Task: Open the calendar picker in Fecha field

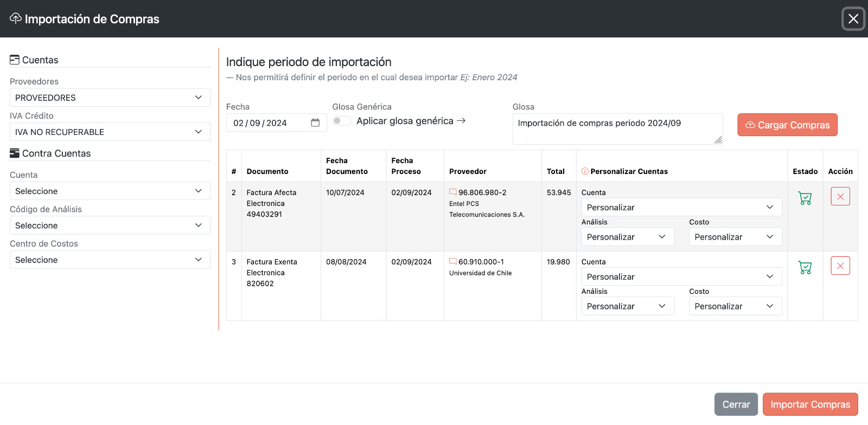Action: coord(315,123)
